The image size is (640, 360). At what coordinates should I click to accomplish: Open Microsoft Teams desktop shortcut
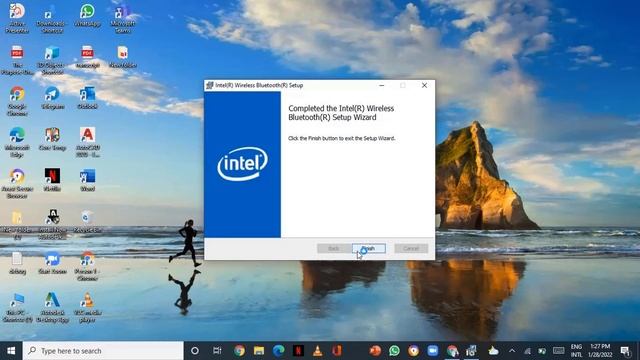pyautogui.click(x=122, y=18)
